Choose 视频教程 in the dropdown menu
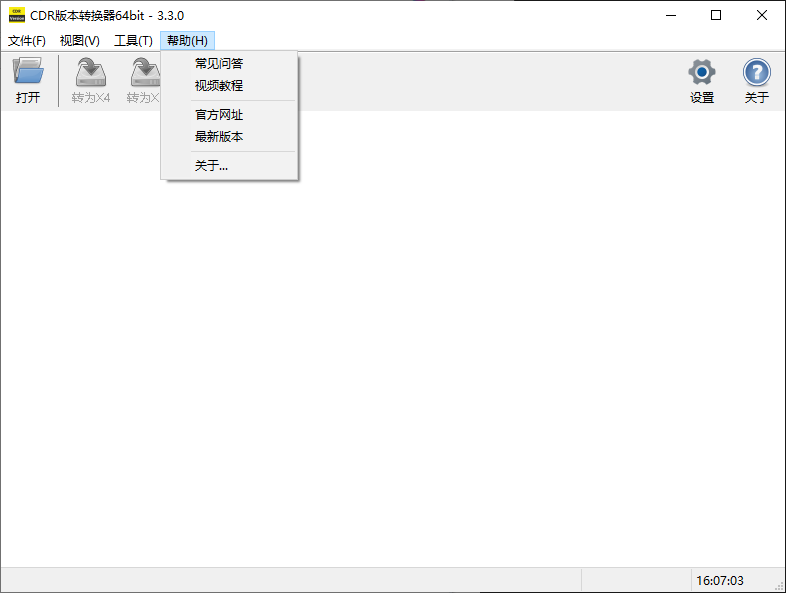 tap(219, 86)
